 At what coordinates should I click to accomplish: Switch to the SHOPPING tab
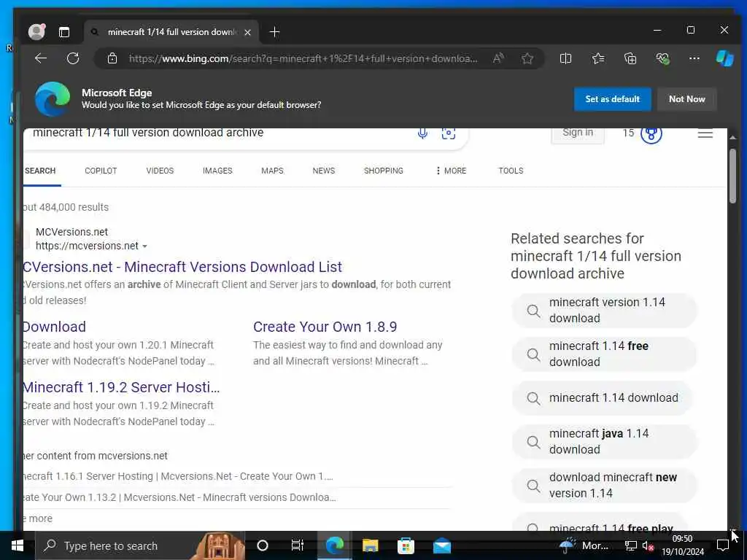click(383, 171)
